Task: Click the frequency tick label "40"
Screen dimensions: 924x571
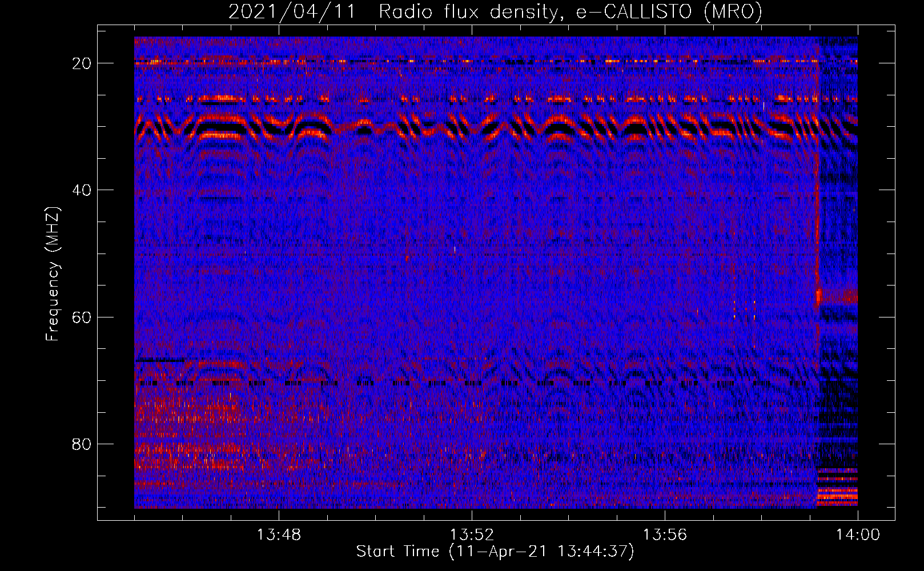Action: coord(82,190)
